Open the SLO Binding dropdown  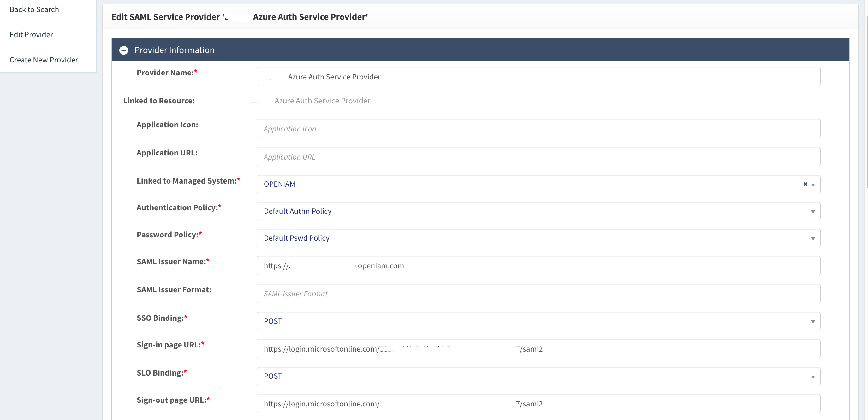(x=538, y=376)
